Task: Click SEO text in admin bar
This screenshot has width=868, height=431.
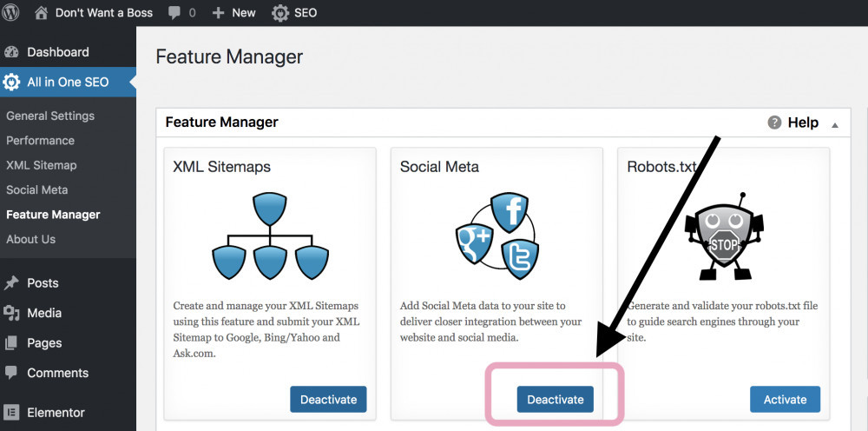Action: [306, 13]
